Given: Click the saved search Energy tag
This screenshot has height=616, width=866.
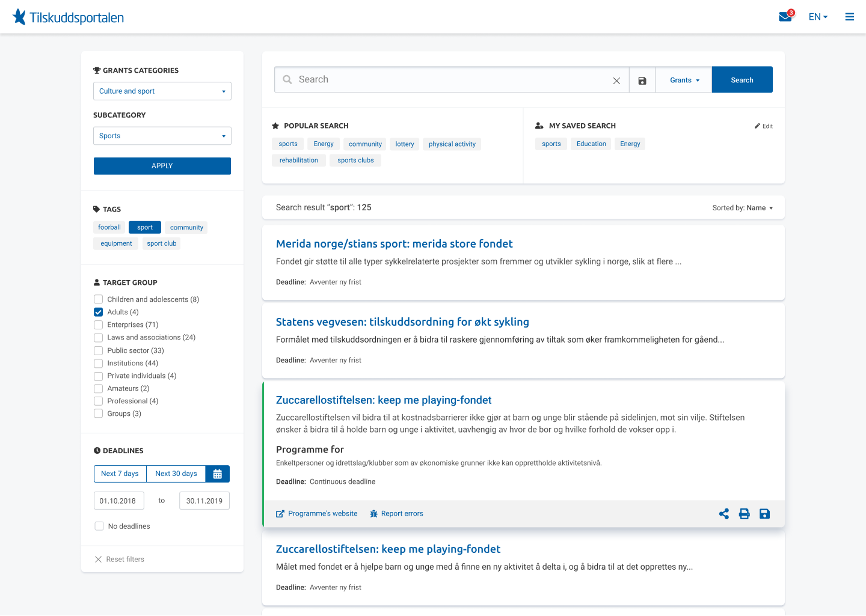Looking at the screenshot, I should 630,144.
